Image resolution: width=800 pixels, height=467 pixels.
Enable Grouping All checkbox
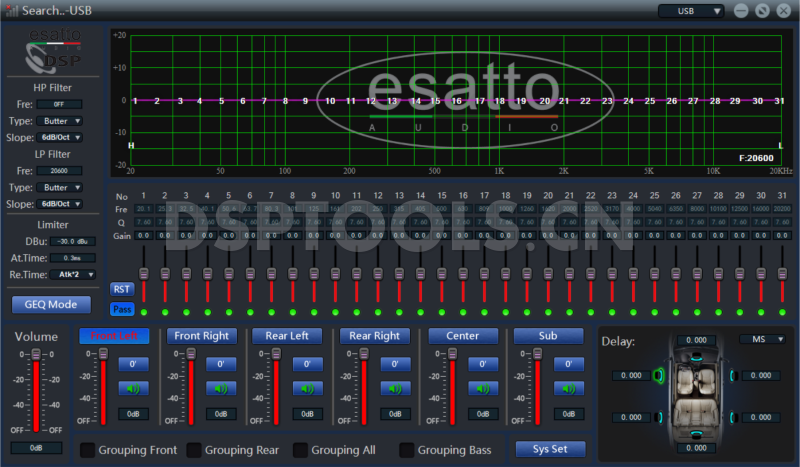point(301,450)
